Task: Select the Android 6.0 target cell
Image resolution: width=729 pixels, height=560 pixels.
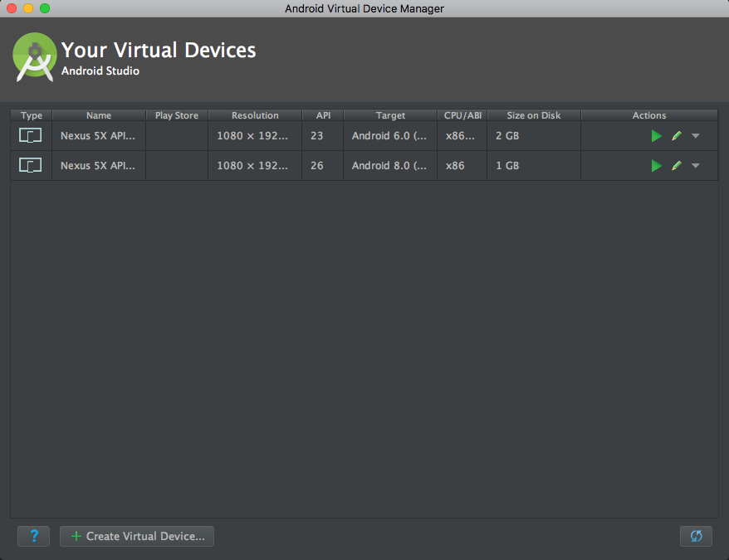Action: point(389,136)
